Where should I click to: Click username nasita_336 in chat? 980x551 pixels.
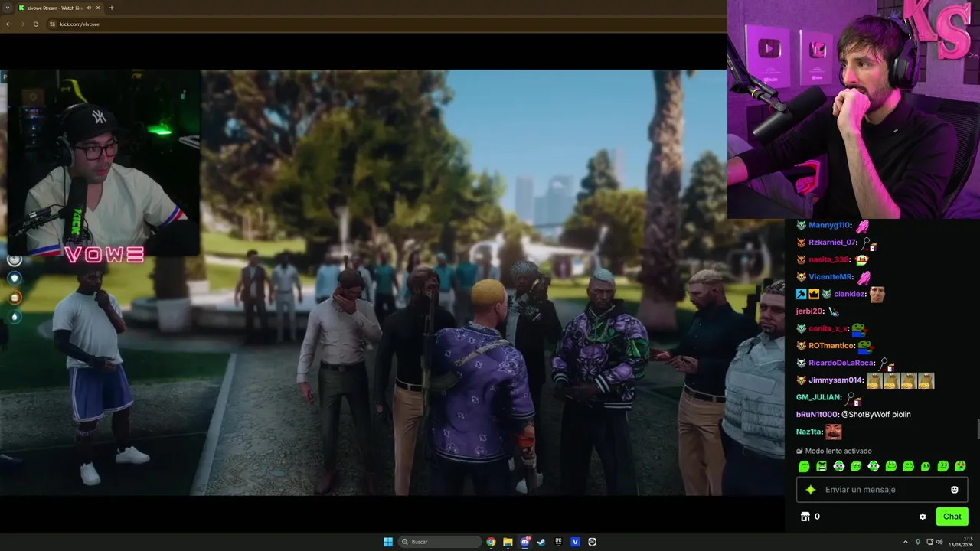tap(829, 259)
